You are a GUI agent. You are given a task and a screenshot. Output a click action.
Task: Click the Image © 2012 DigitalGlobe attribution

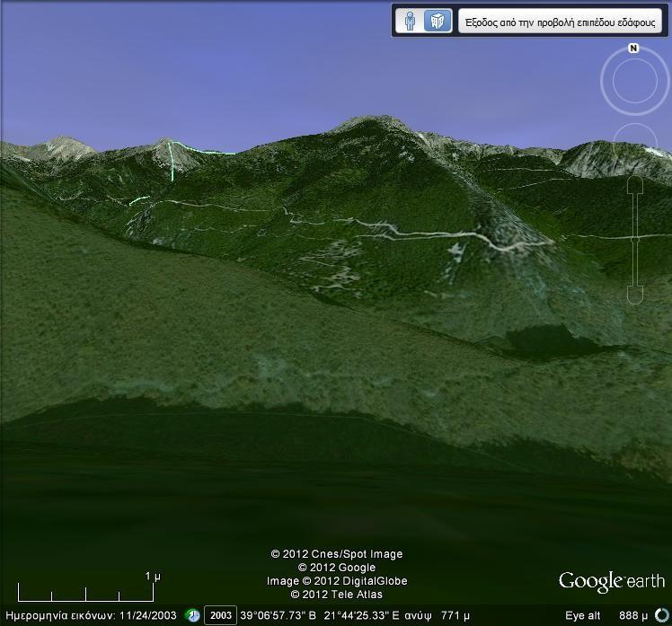(x=337, y=581)
